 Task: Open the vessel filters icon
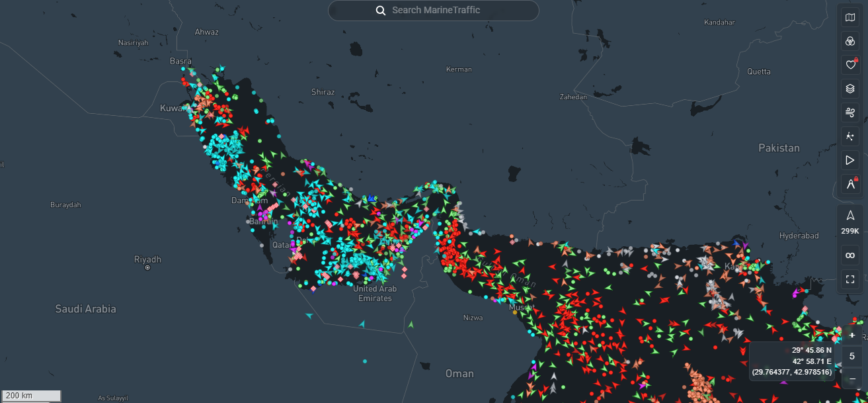[x=850, y=41]
